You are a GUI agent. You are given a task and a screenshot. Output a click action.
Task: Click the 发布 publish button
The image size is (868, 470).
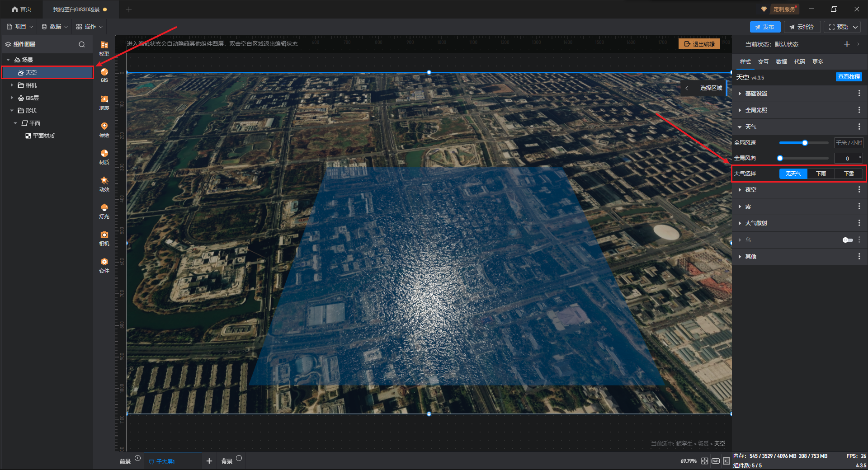click(764, 27)
